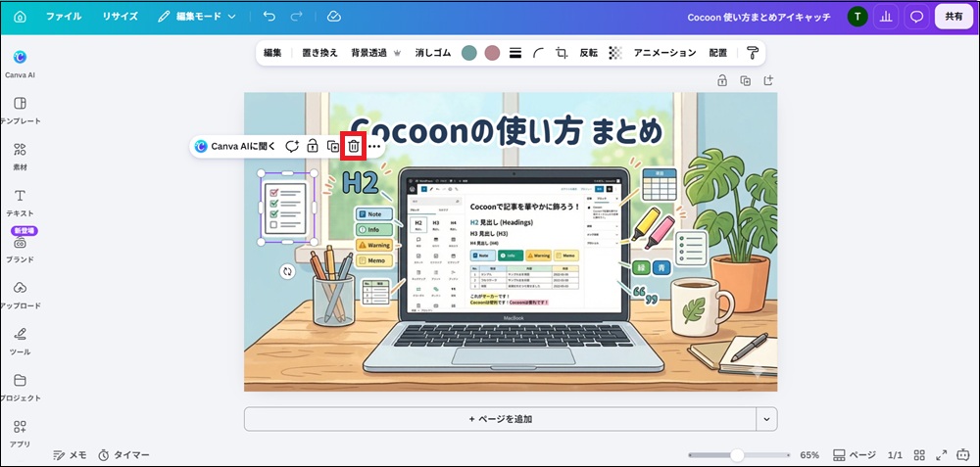This screenshot has width=980, height=467.
Task: Enter fullscreen presentation mode
Action: [941, 455]
